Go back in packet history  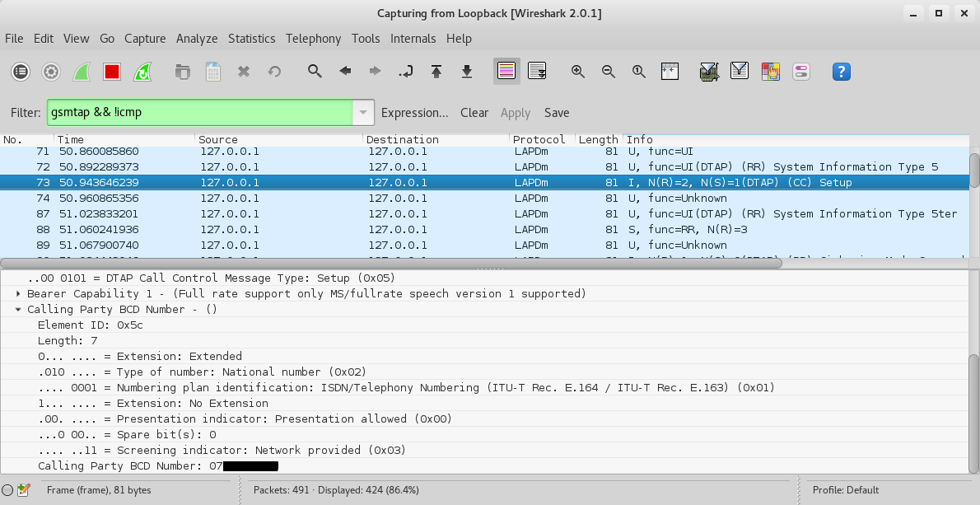coord(345,71)
